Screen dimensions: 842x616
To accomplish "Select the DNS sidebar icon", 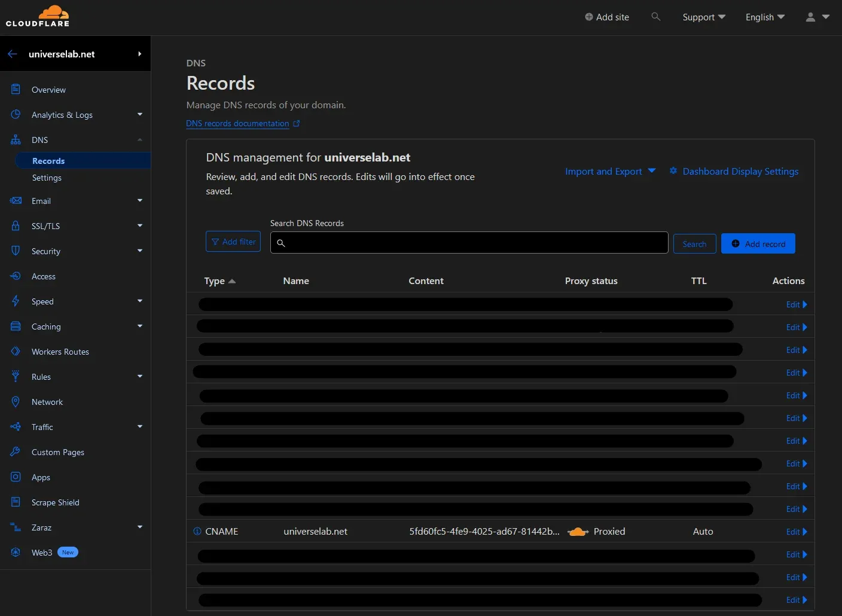I will tap(16, 139).
